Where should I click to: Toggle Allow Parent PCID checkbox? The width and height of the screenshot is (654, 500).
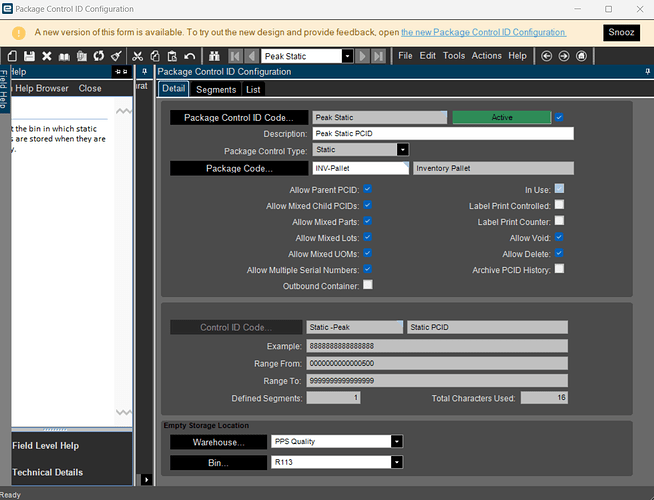(x=367, y=189)
